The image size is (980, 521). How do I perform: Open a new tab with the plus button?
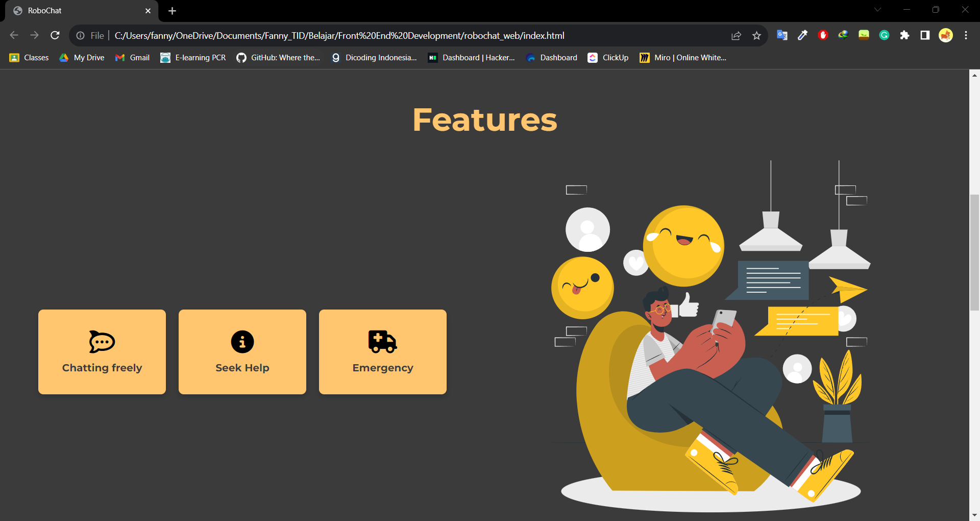(172, 11)
